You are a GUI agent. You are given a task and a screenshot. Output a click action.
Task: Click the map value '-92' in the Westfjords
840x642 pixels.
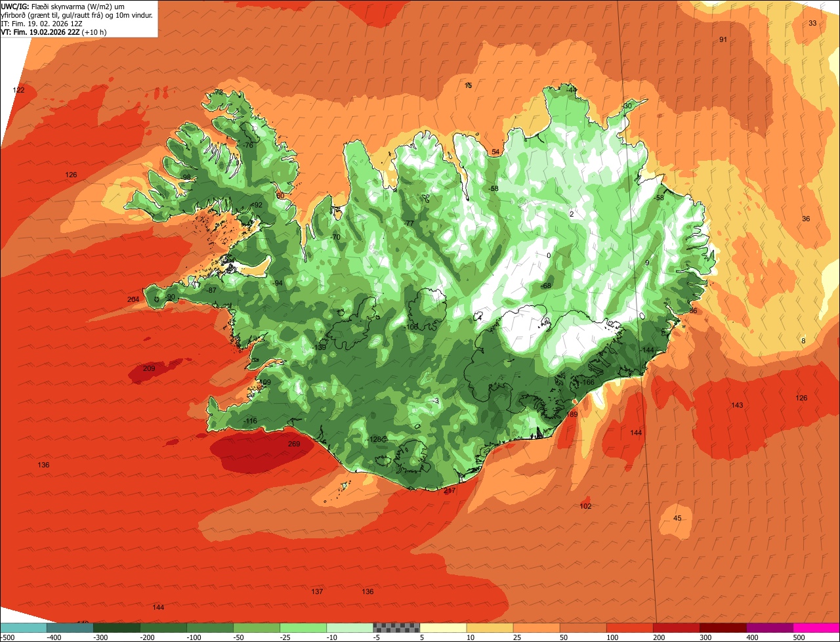[x=257, y=205]
